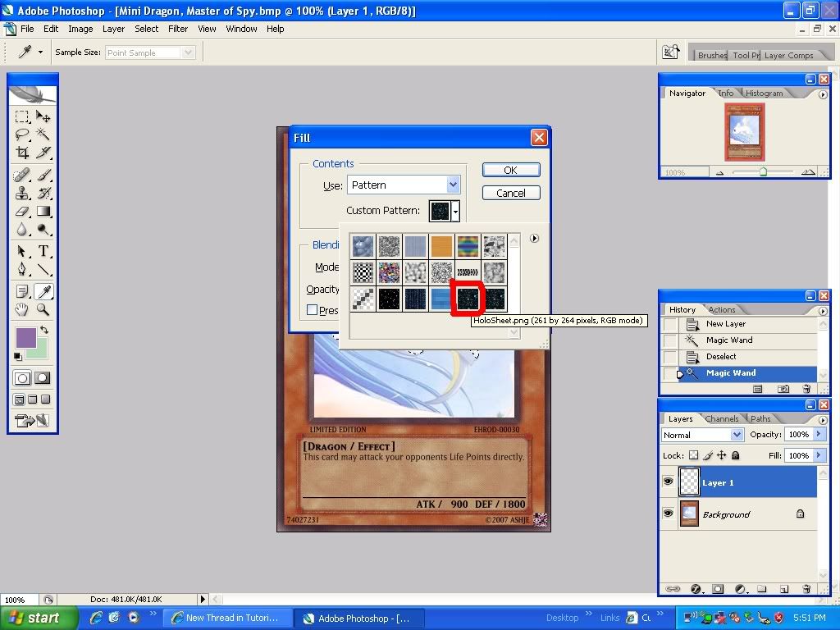Select the Path Selection tool
This screenshot has height=630, width=840.
coord(22,251)
